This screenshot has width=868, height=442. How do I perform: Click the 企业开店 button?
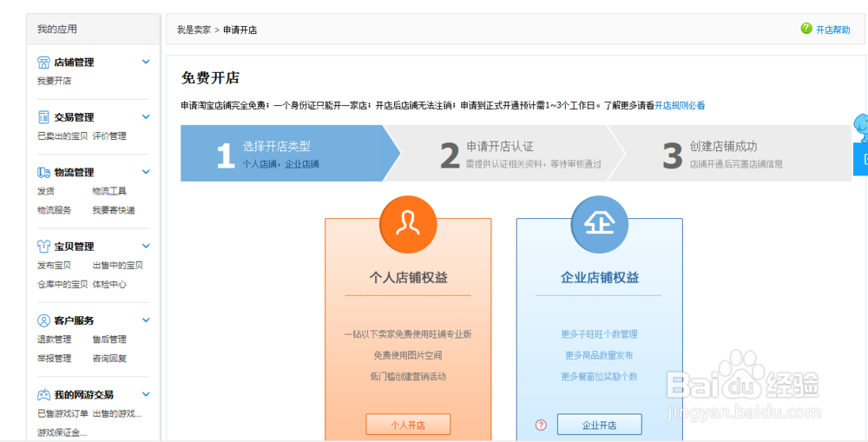point(600,425)
